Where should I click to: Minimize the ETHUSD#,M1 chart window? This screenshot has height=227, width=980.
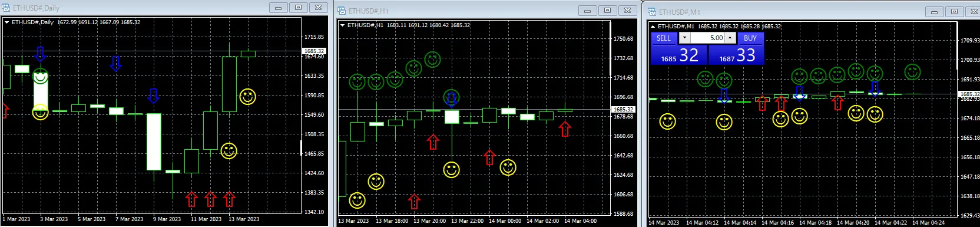point(934,11)
